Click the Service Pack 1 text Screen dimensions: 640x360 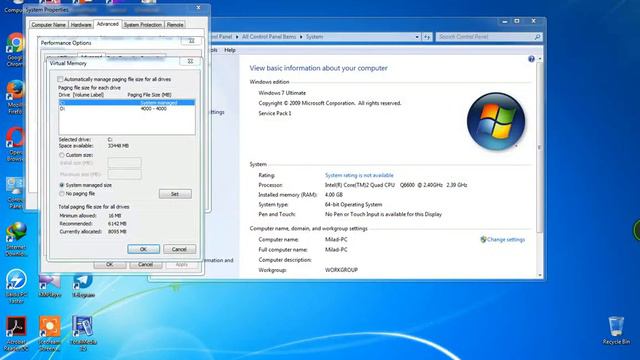click(x=275, y=113)
